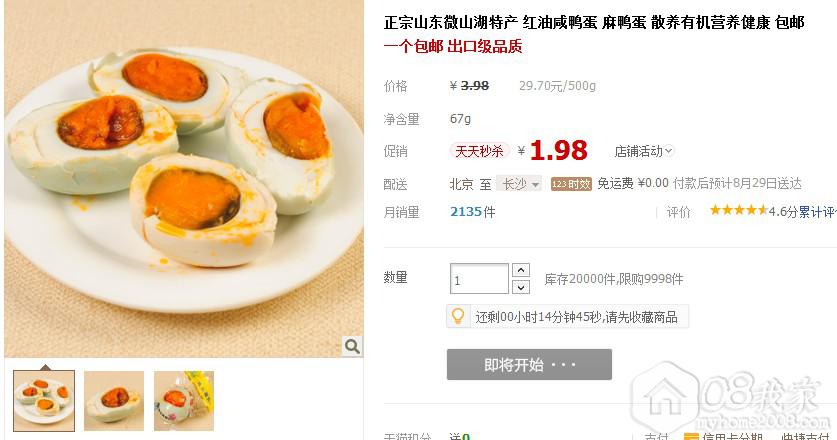This screenshot has height=440, width=837.
Task: Expand the 店铺活动 dropdown
Action: [x=644, y=151]
